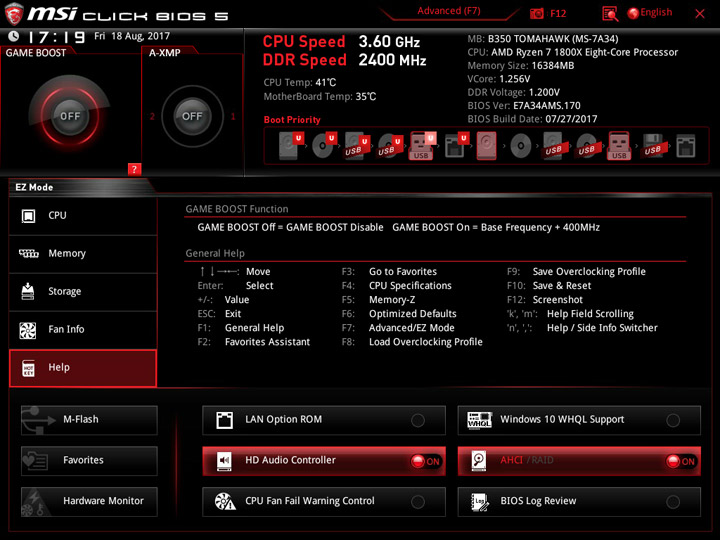Screen dimensions: 720x540
Task: Click the MSI dragon shield logo
Action: coord(14,13)
